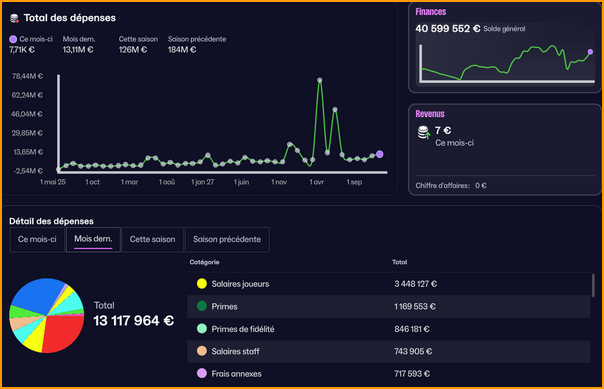604x389 pixels.
Task: Click the 13 117 964 € pie total
Action: 134,320
